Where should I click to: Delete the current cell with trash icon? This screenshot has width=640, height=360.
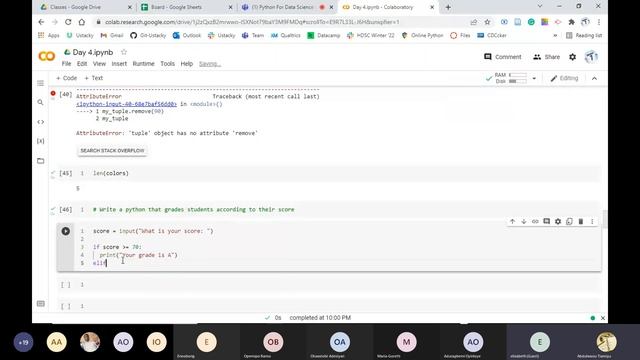pyautogui.click(x=581, y=221)
